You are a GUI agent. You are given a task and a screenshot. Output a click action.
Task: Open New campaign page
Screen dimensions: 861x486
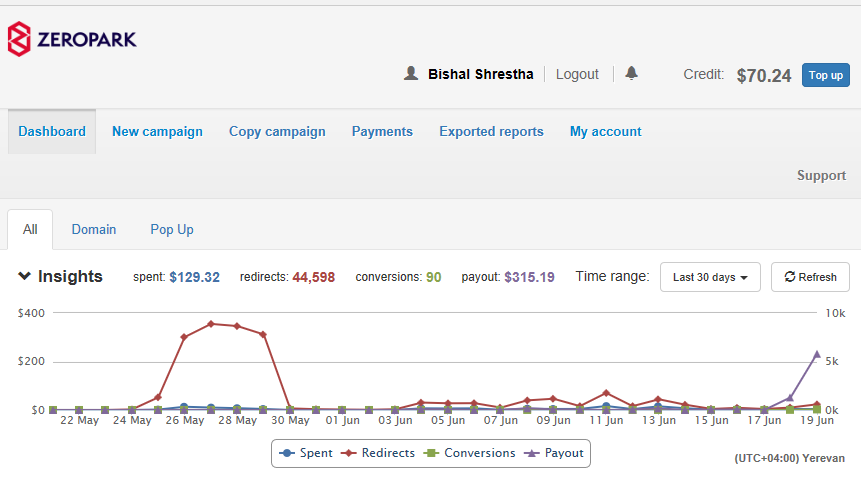click(157, 131)
